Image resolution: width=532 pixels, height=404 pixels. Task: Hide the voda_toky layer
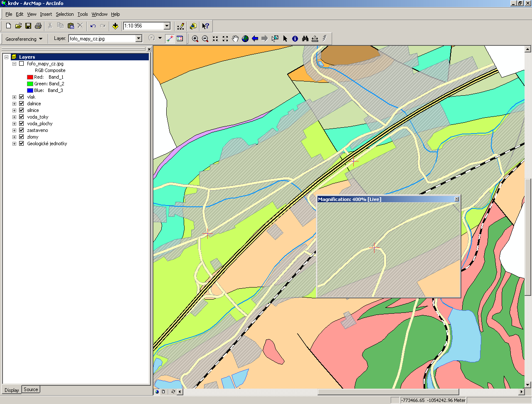click(x=22, y=117)
